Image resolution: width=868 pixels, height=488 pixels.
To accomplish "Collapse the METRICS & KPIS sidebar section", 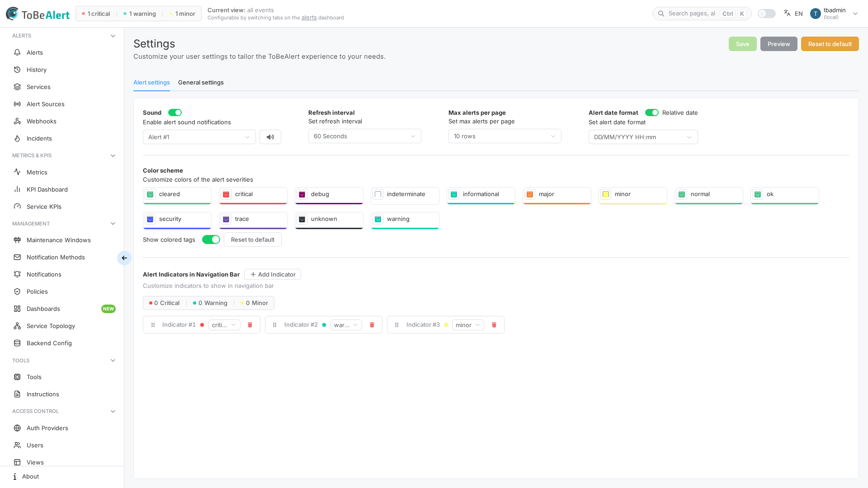I will (113, 155).
